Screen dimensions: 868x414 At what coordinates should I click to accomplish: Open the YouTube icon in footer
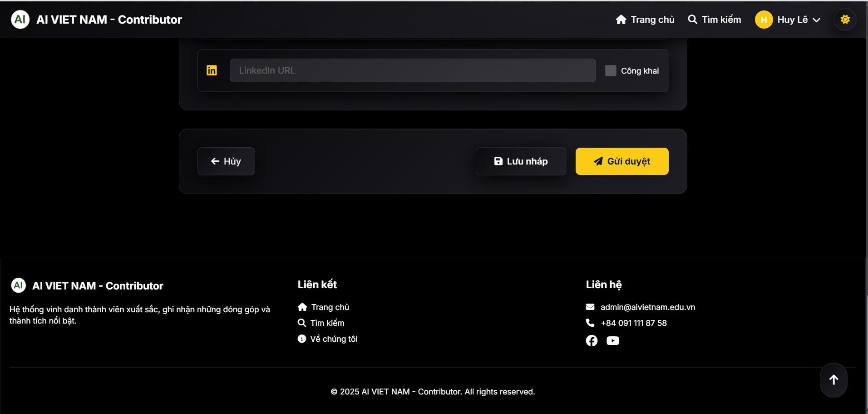pos(612,341)
